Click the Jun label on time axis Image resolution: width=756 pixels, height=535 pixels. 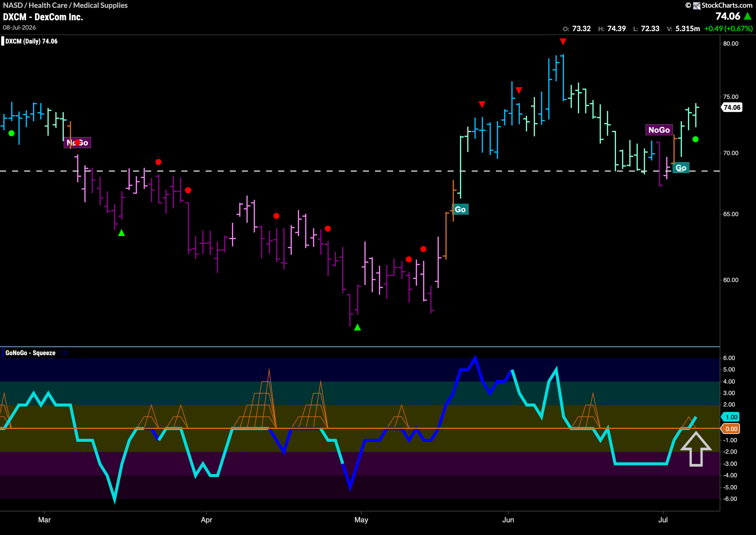(508, 520)
